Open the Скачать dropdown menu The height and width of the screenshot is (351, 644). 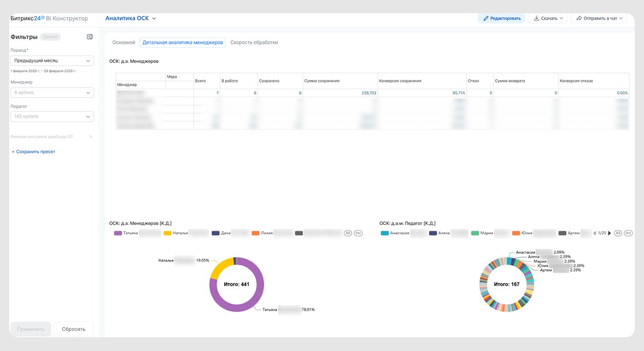(x=547, y=18)
